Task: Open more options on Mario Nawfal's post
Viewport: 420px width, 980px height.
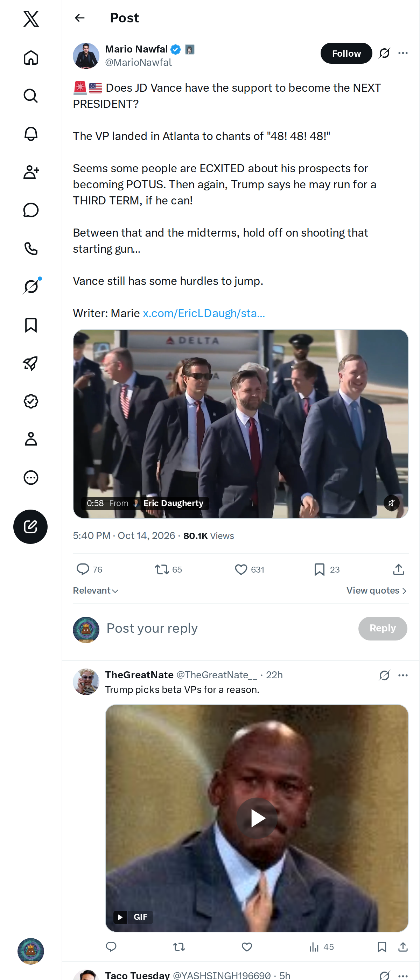Action: [403, 53]
